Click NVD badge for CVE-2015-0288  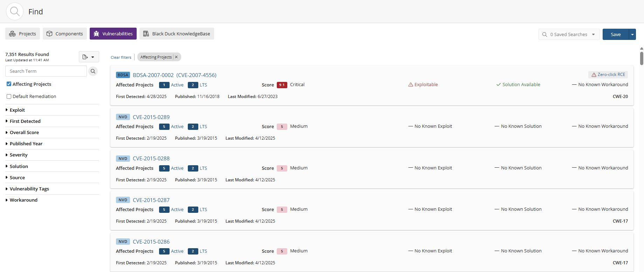[x=123, y=159]
